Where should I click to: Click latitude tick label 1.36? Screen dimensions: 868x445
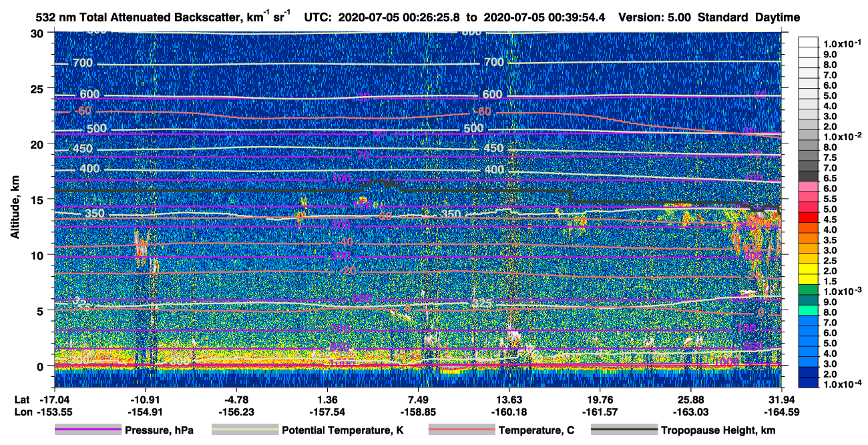click(327, 398)
